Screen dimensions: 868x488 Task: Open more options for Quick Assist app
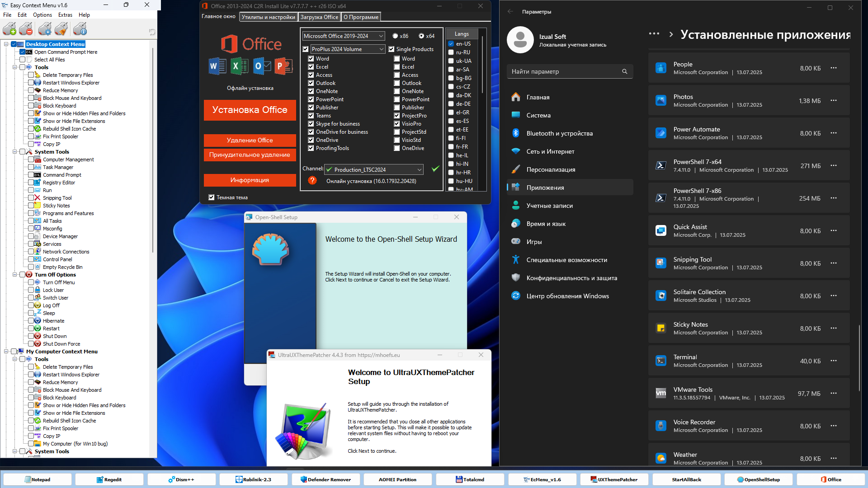(834, 230)
